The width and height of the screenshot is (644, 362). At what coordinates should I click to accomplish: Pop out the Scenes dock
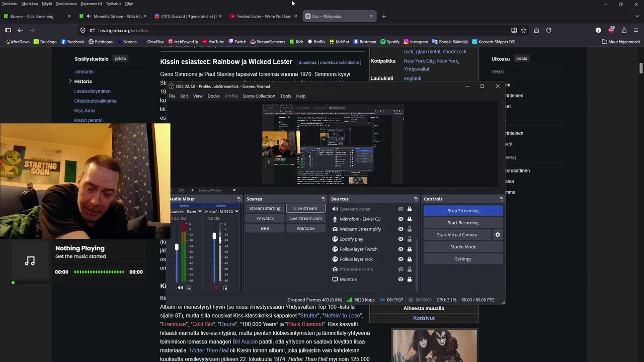click(x=323, y=199)
